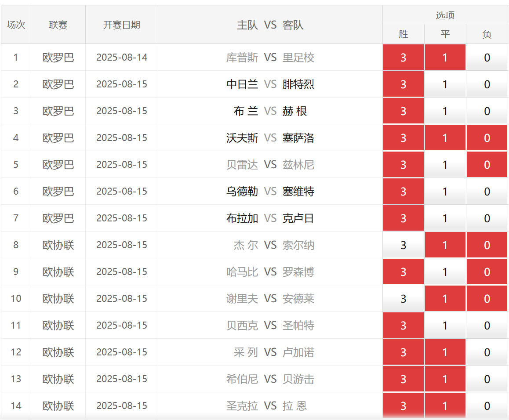
Task: Deselect win option 3 for 库普斯 VS 里足校
Action: (x=403, y=58)
